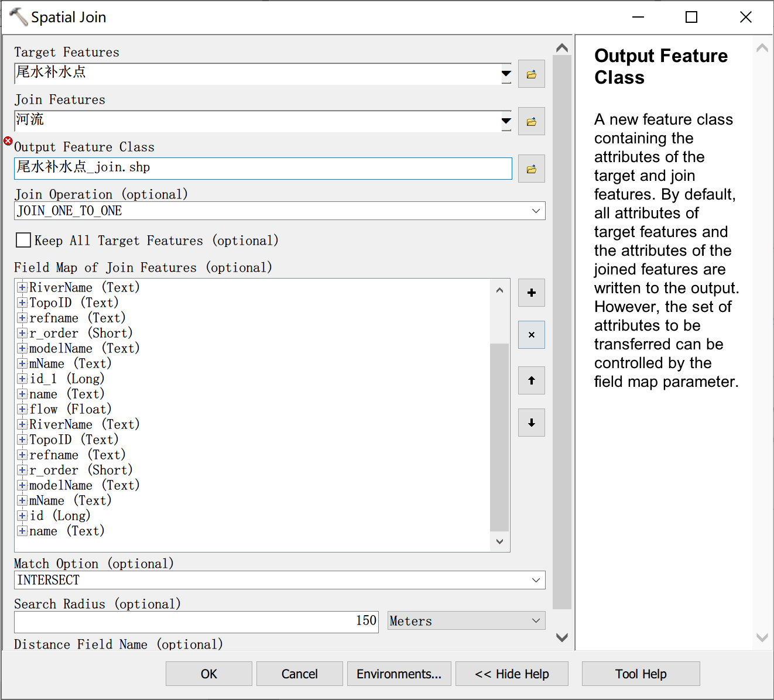The width and height of the screenshot is (774, 700).
Task: Open the Join Features dropdown arrow
Action: coord(506,121)
